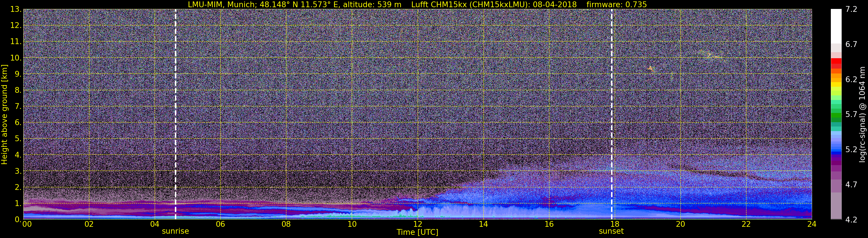Click the 00 tick label on the time axis
Viewport: 868px width, 238px height.
[x=27, y=224]
